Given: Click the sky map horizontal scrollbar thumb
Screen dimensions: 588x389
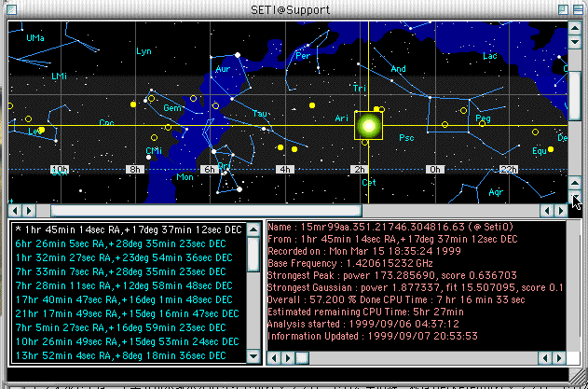Looking at the screenshot, I should tap(205, 211).
